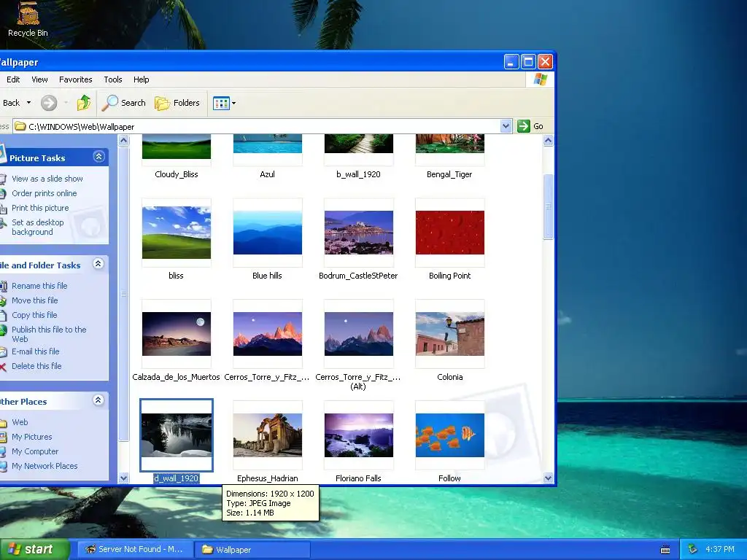Screen dimensions: 747x560
Task: Click the Web folder icon in Other Places
Action: click(x=4, y=422)
